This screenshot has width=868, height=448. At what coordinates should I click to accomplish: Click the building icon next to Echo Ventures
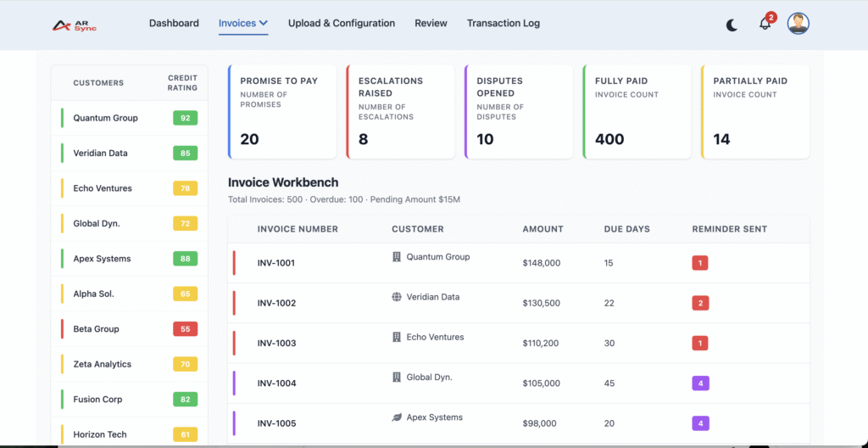[397, 337]
